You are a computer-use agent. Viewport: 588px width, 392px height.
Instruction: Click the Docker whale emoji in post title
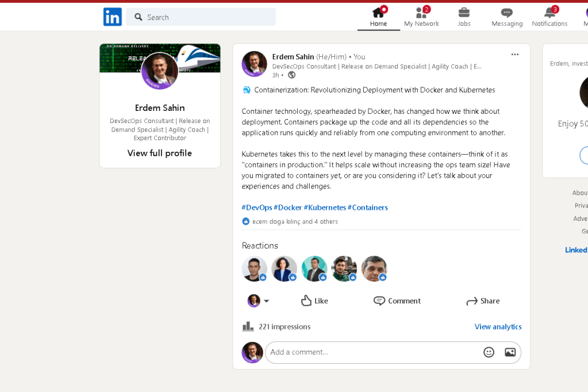pos(247,90)
